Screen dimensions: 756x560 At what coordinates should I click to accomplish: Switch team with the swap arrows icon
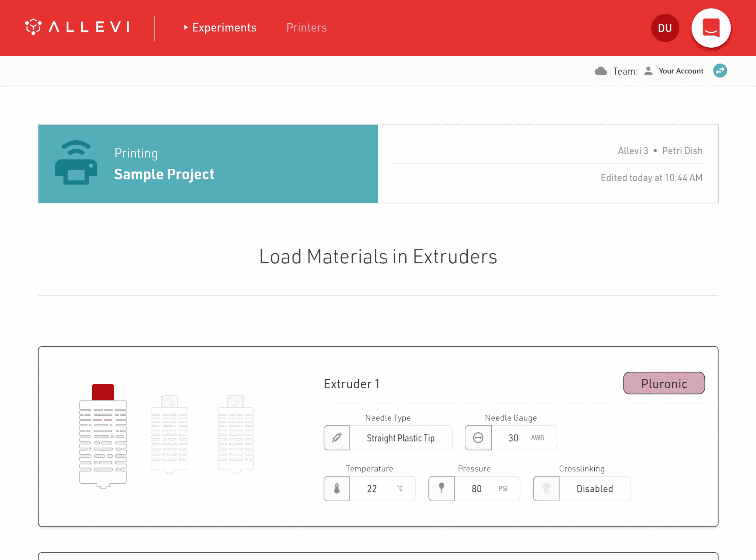click(720, 71)
